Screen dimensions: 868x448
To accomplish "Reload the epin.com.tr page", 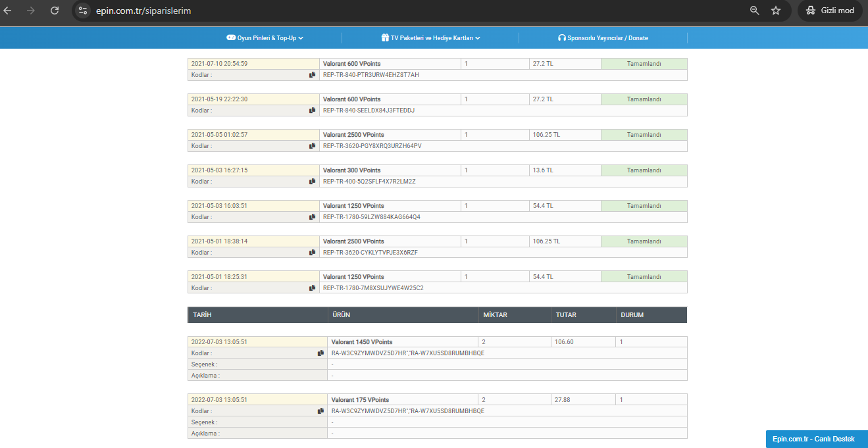I will point(55,11).
